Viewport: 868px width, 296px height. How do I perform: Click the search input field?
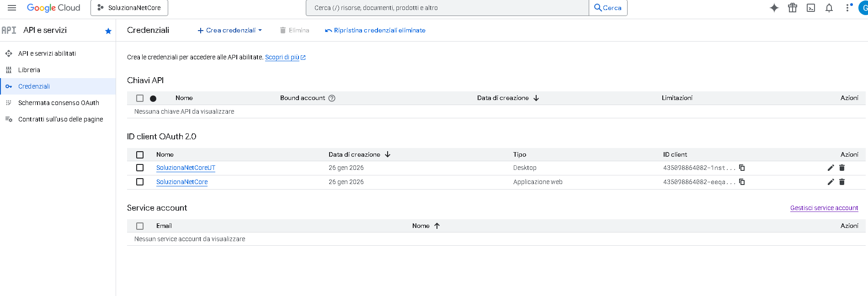(x=448, y=8)
